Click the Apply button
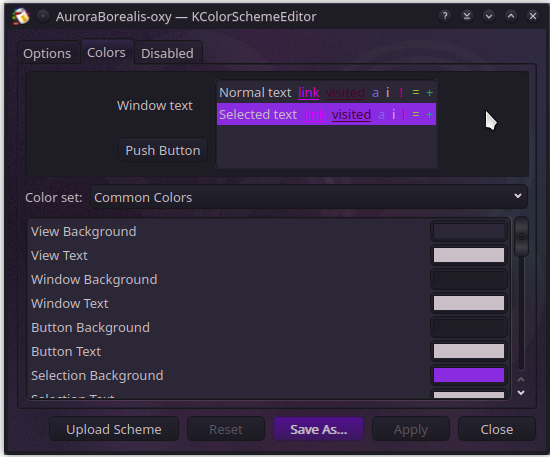 pyautogui.click(x=411, y=429)
